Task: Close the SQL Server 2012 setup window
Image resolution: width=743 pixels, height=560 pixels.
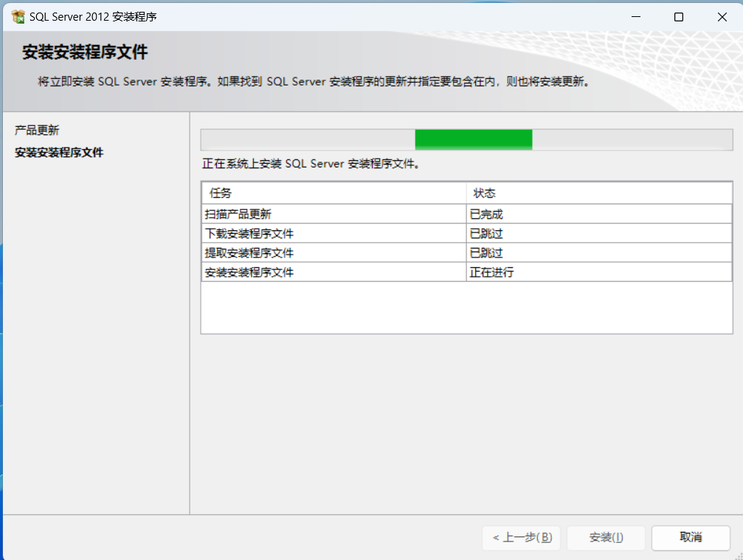Action: point(722,17)
